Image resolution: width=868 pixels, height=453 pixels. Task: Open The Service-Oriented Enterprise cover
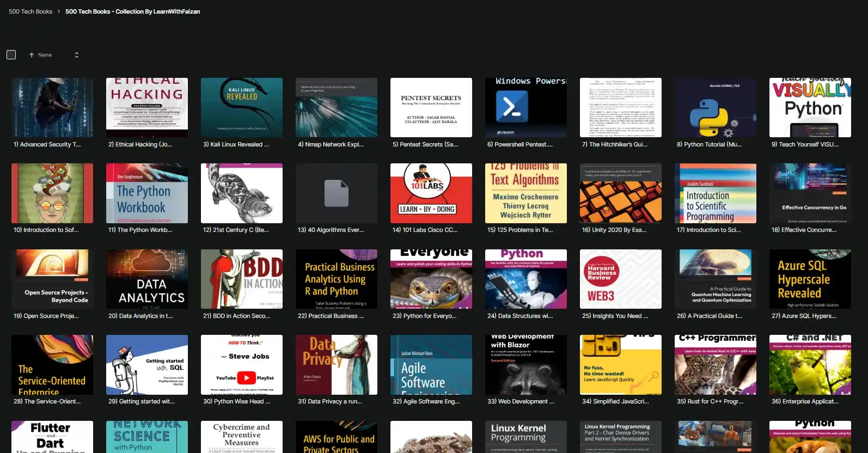52,365
